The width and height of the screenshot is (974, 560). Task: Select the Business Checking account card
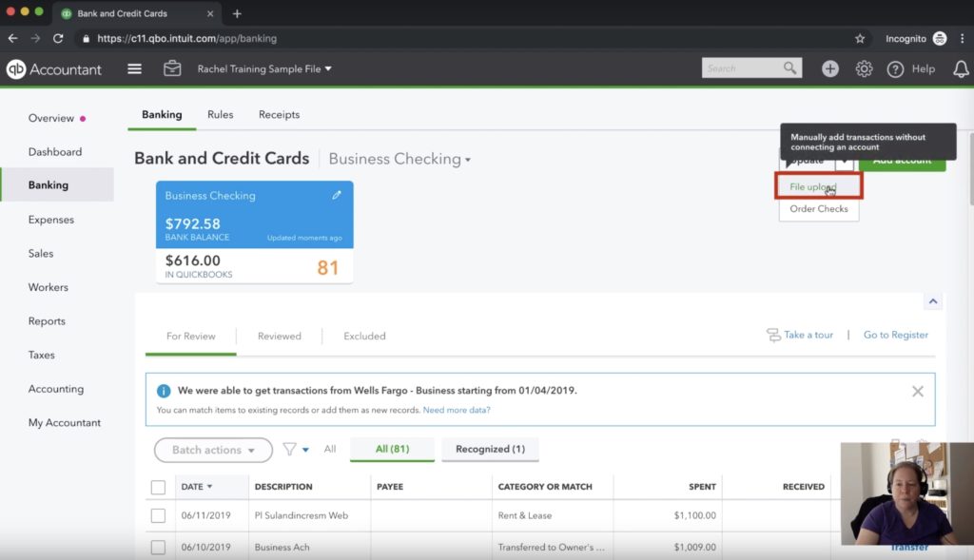click(255, 232)
